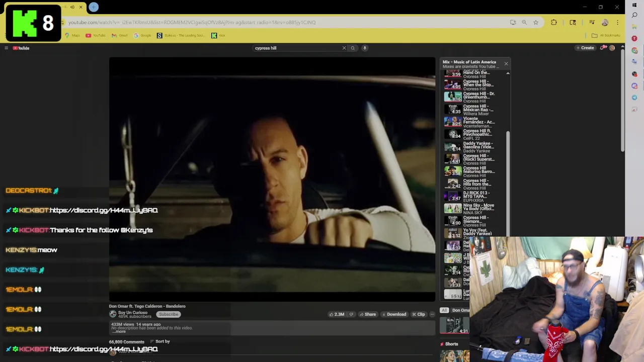Open the YouTube hamburger guide menu
The width and height of the screenshot is (644, 362).
click(6, 48)
